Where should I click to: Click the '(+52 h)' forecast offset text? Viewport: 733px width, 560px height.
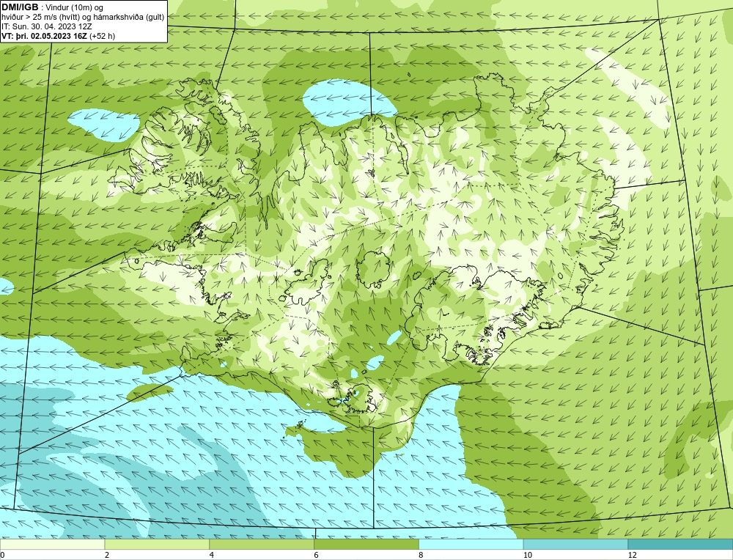click(103, 35)
